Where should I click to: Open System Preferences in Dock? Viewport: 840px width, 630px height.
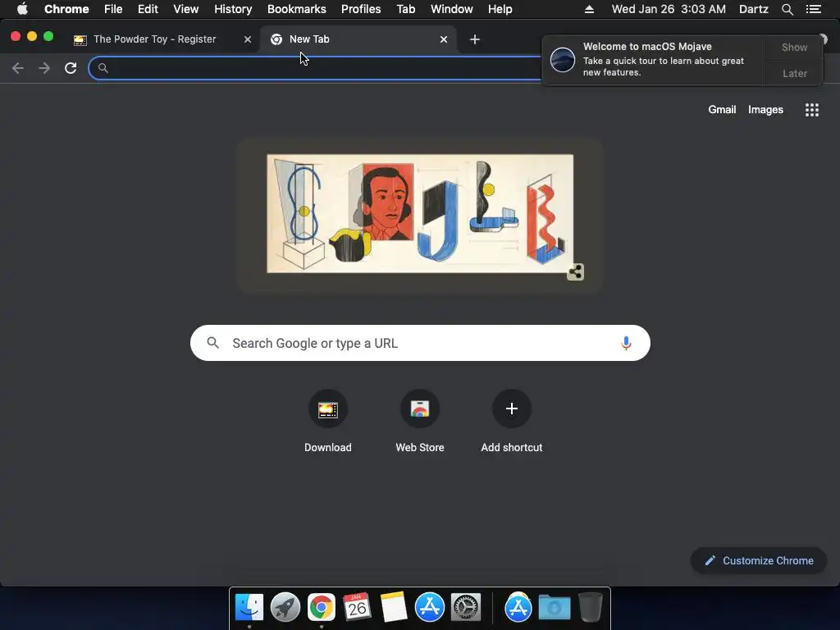tap(466, 608)
